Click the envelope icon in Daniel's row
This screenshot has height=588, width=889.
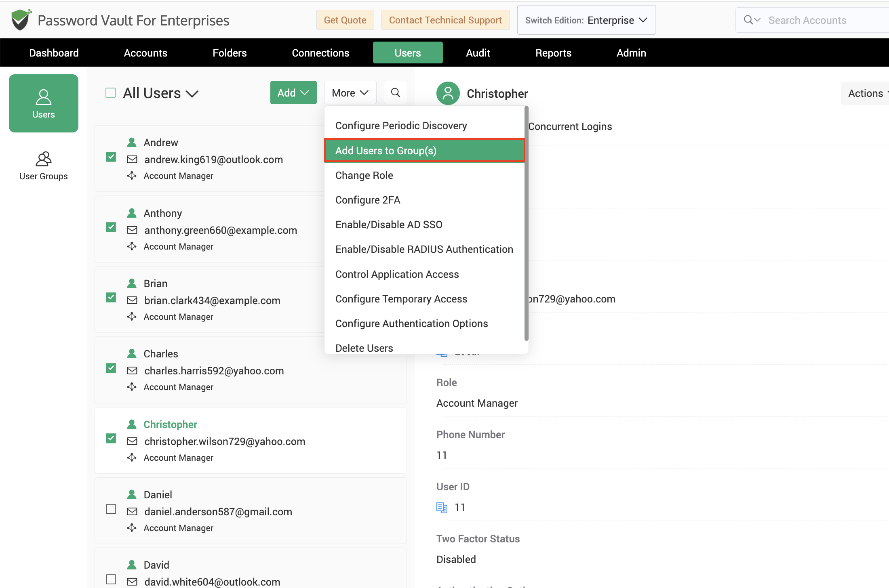(132, 512)
